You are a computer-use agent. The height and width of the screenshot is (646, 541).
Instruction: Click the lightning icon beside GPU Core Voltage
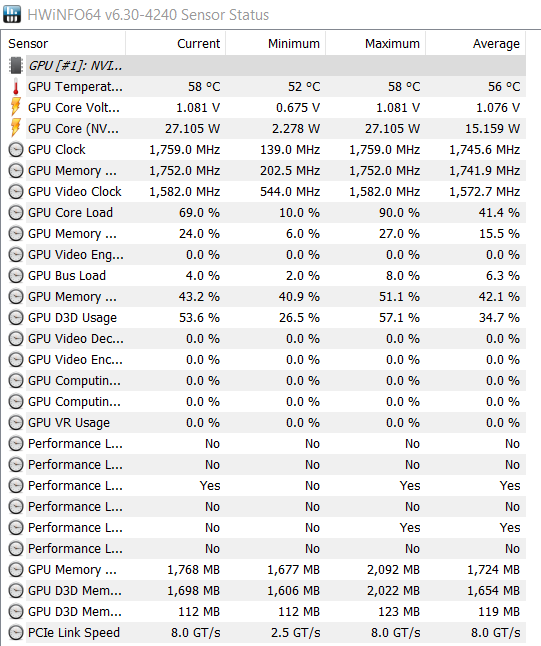pos(16,108)
